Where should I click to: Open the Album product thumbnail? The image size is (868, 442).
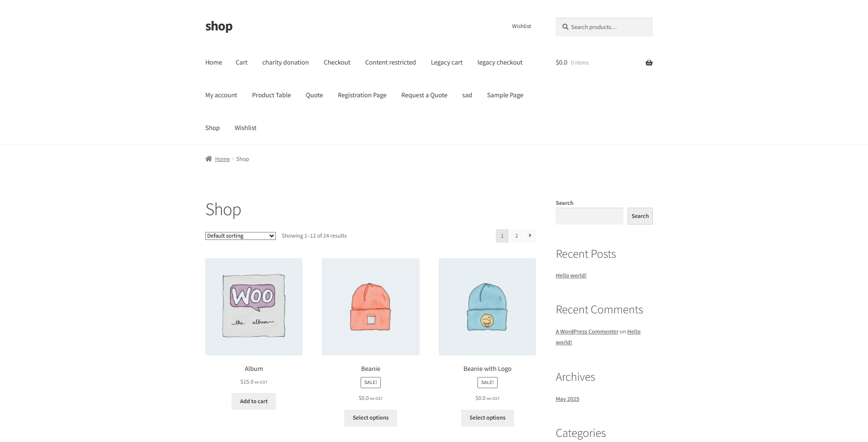[253, 307]
